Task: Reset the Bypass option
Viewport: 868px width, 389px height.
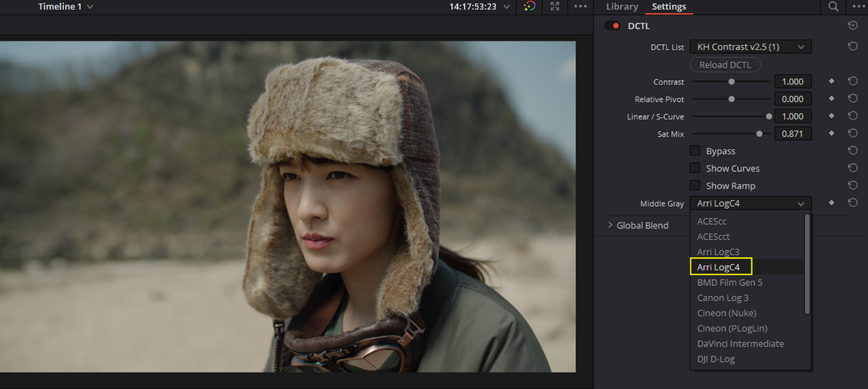Action: coord(852,151)
